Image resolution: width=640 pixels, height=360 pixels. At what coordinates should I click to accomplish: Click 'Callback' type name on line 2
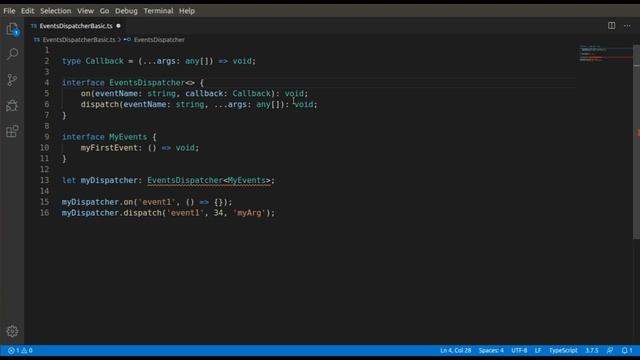tap(104, 61)
